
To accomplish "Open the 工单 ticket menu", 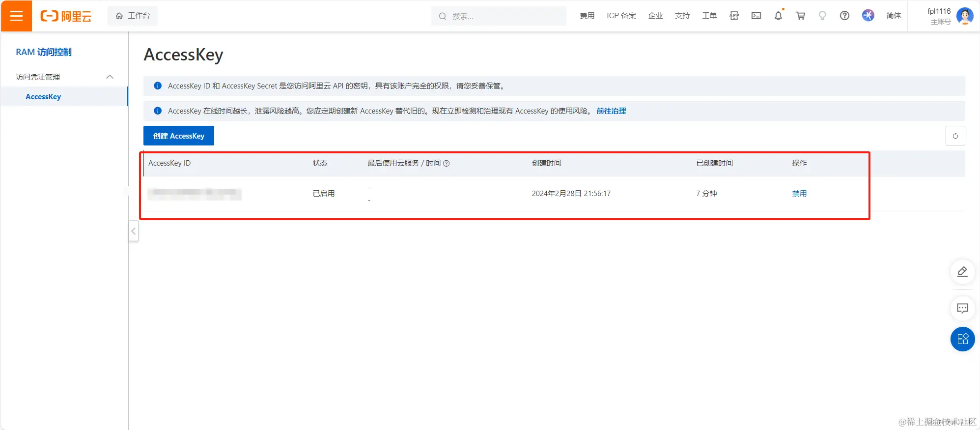I will point(709,16).
